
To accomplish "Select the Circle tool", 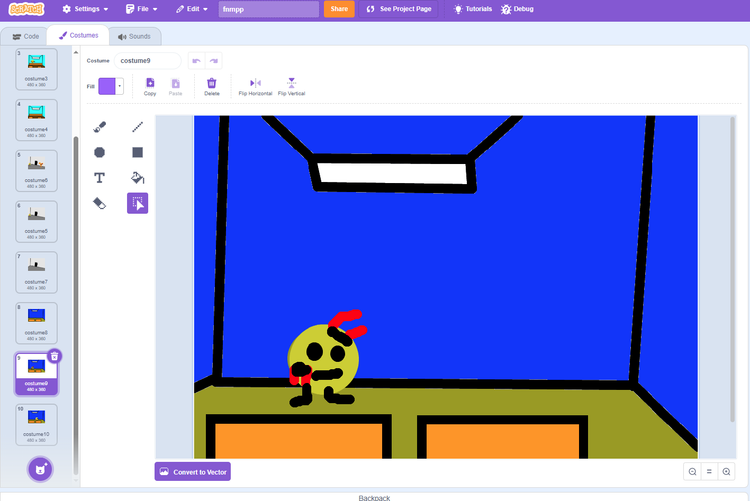I will [99, 152].
